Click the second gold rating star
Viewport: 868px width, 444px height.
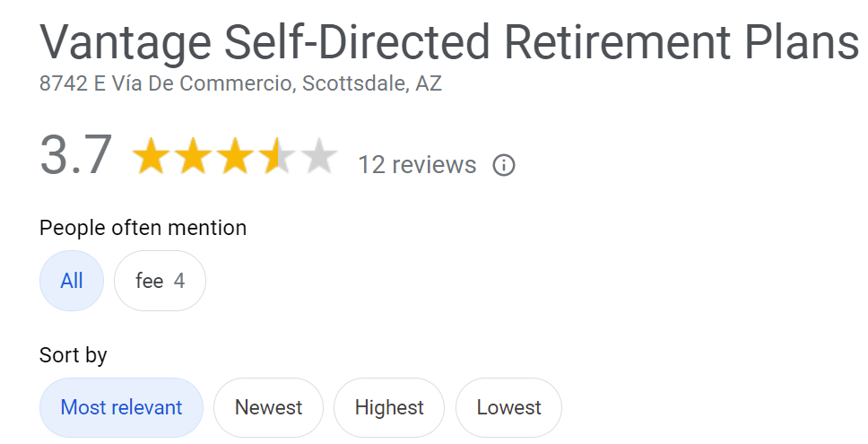(x=193, y=156)
